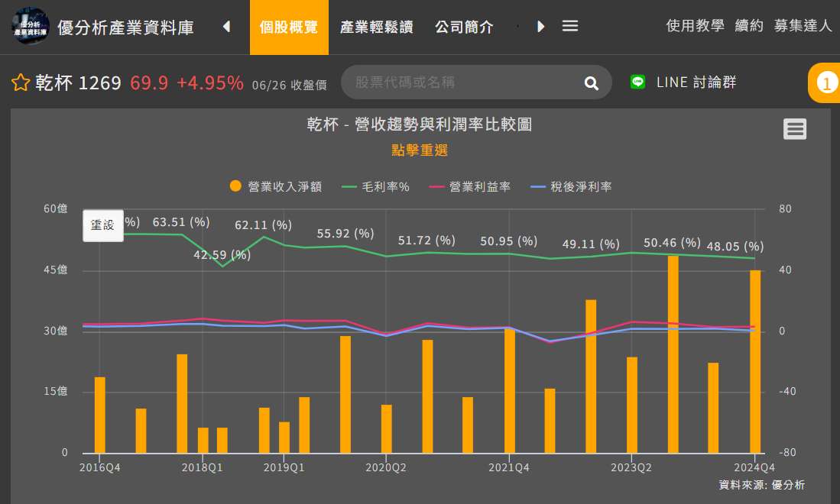Toggle the 營業收入淨額 legend series
This screenshot has width=840, height=504.
click(275, 186)
